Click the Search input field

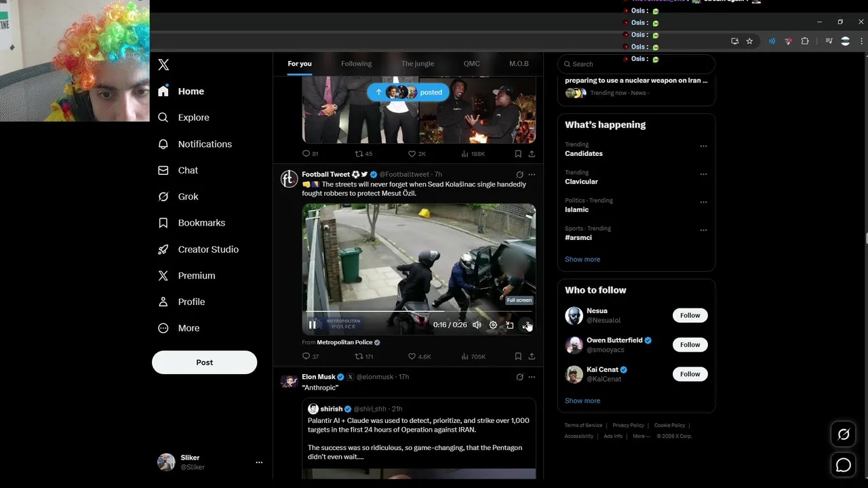[x=636, y=64]
